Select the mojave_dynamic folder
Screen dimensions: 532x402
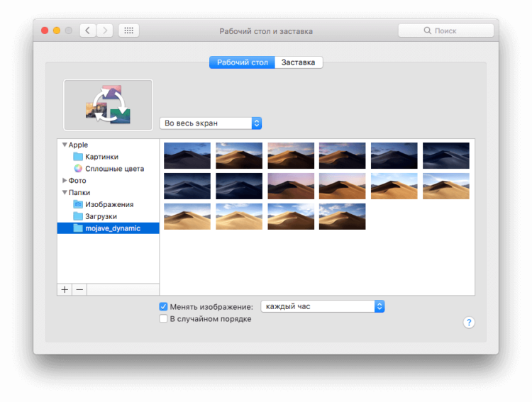click(109, 228)
